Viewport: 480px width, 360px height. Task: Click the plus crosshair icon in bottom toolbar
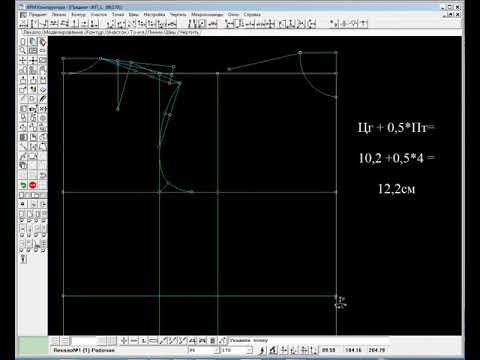pos(124,341)
